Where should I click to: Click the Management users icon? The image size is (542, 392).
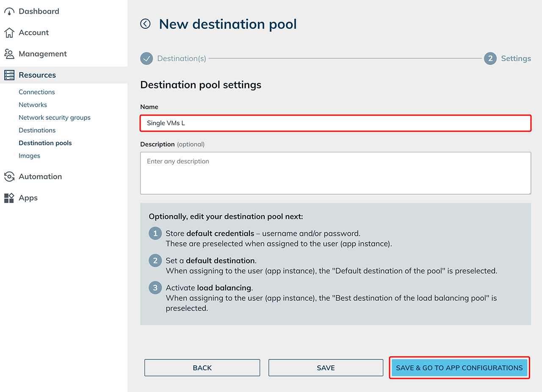(x=9, y=54)
